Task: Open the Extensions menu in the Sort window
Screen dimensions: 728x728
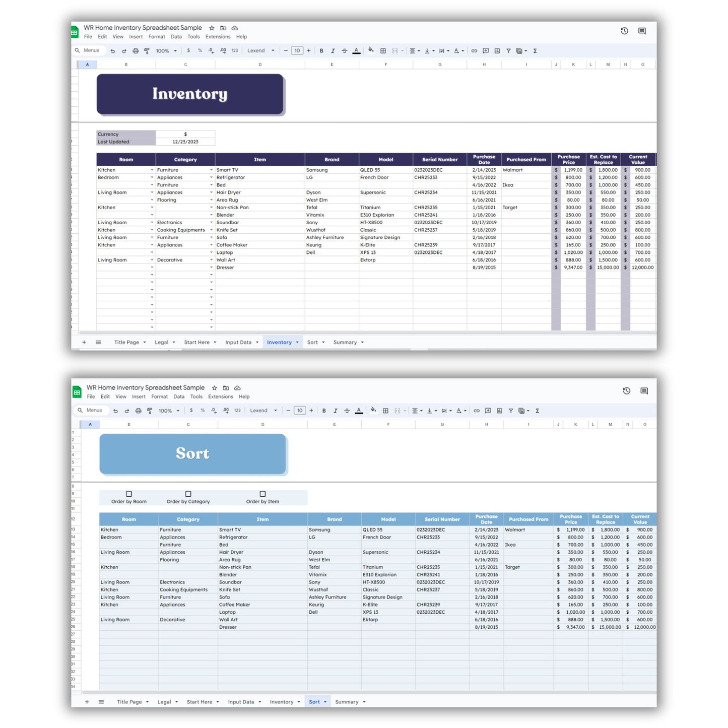Action: [221, 397]
